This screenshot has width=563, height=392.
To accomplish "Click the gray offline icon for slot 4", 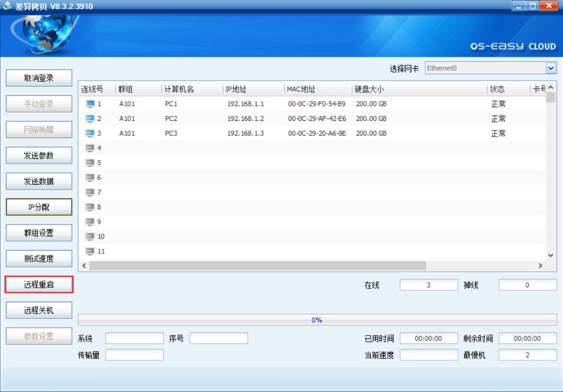I will click(x=89, y=148).
